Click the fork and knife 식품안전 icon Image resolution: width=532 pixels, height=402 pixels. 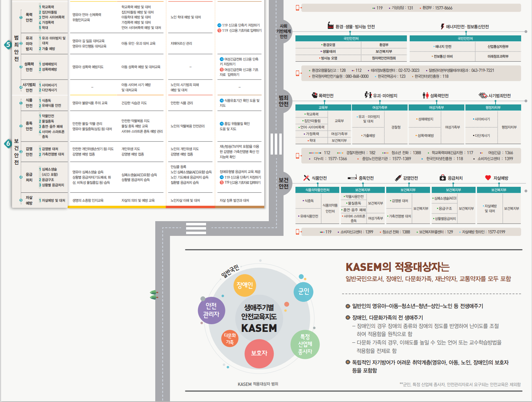coord(307,178)
